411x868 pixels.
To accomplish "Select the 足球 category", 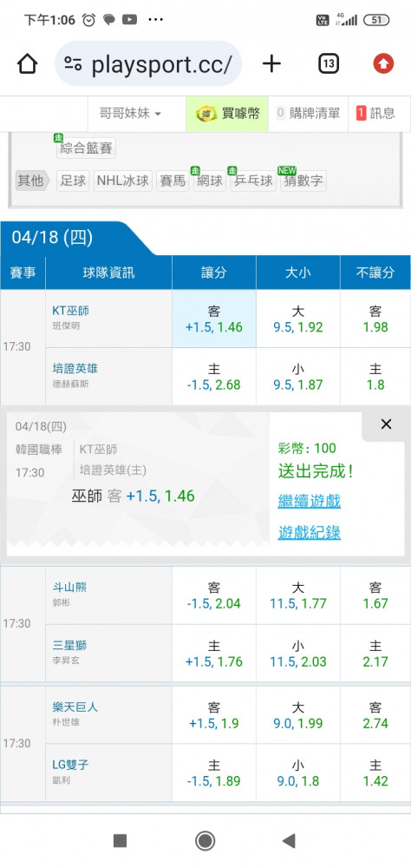I will [x=73, y=181].
